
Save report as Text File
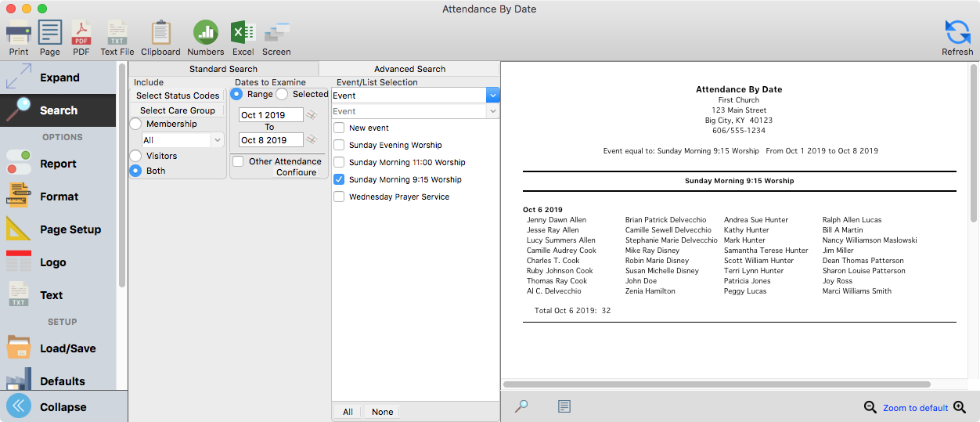tap(117, 33)
